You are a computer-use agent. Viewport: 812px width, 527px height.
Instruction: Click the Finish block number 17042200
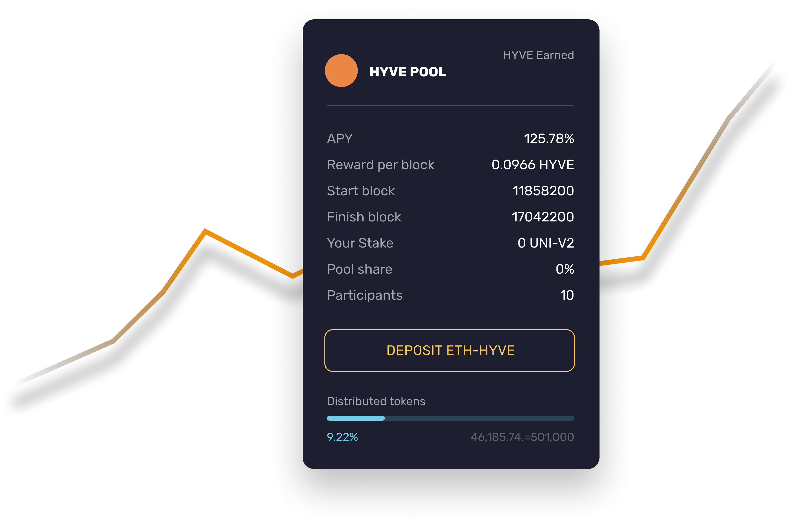point(543,217)
